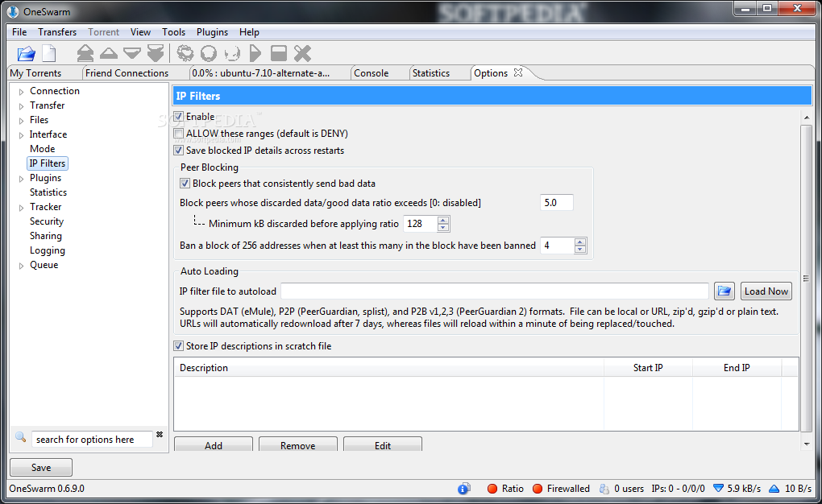822x504 pixels.
Task: Click the options panel vertical scrollbar
Action: click(x=806, y=279)
